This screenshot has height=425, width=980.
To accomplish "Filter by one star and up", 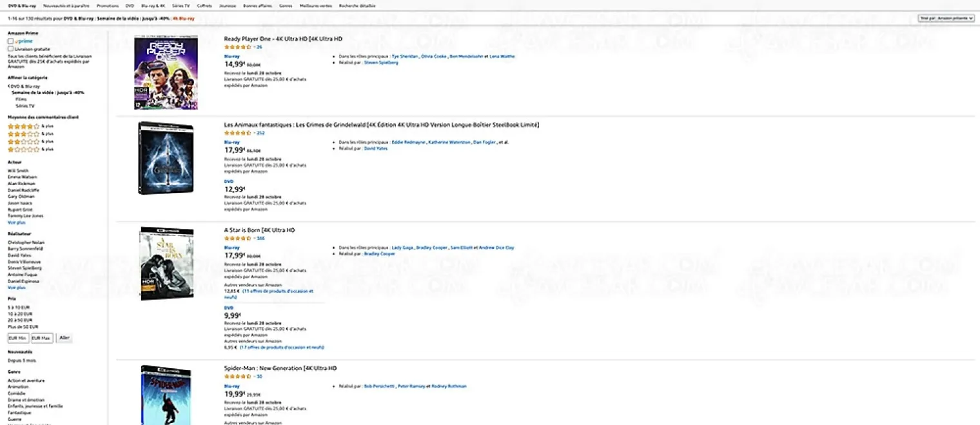I will point(23,149).
